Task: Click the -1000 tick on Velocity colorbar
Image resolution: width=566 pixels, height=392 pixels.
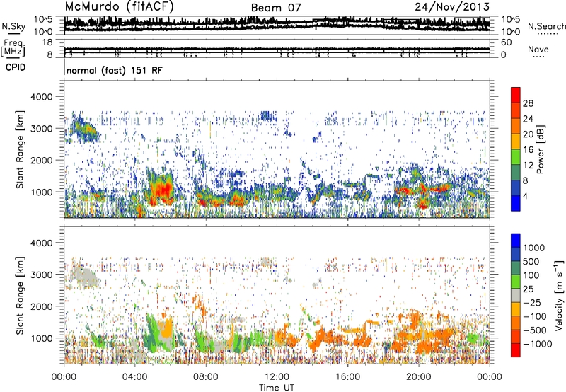Action: (537, 344)
